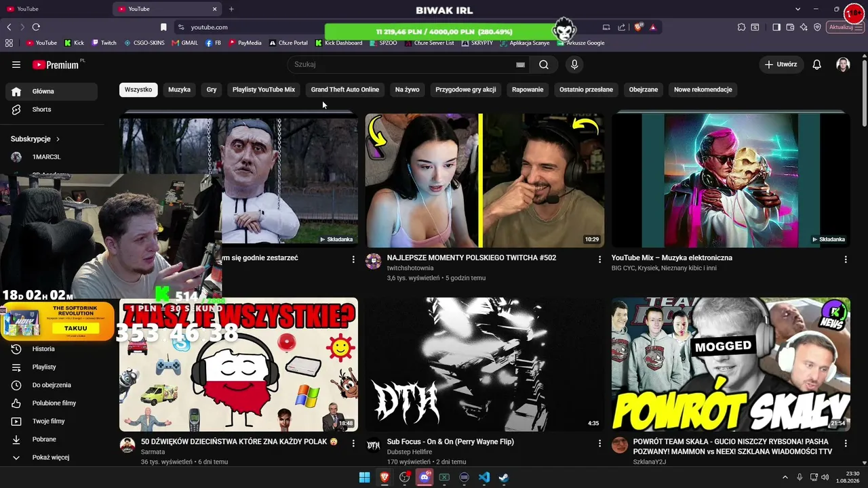The image size is (868, 488).
Task: Open the PayMedia bookmark
Action: [x=245, y=43]
